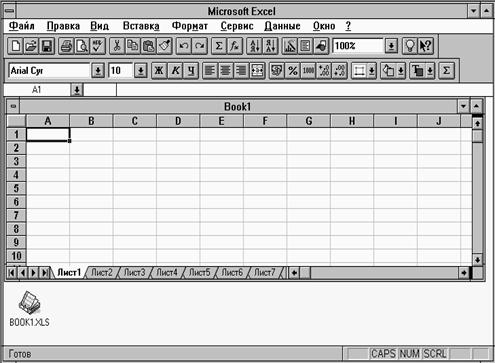Screen dimensions: 495x363
Task: Open the Arial Cyr font dropdown arrow
Action: pos(98,71)
